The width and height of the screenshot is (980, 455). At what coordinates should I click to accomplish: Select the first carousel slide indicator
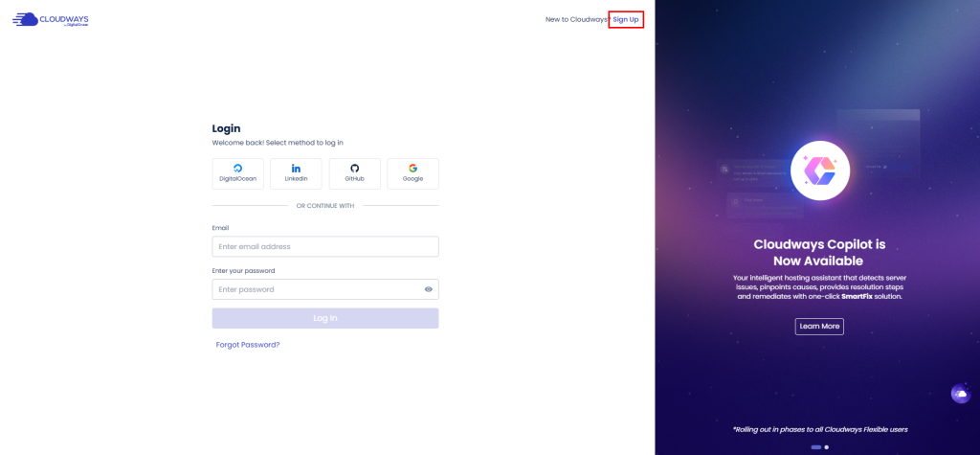tap(815, 447)
